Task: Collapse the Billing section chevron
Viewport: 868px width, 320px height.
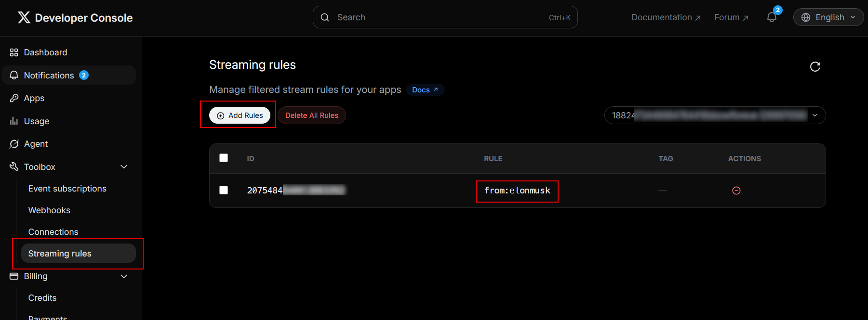Action: [124, 276]
